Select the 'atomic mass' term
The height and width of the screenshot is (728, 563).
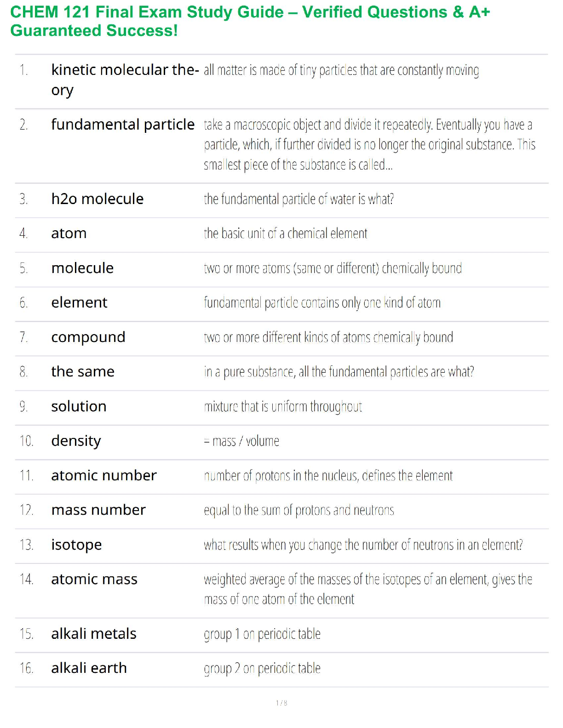click(x=94, y=580)
